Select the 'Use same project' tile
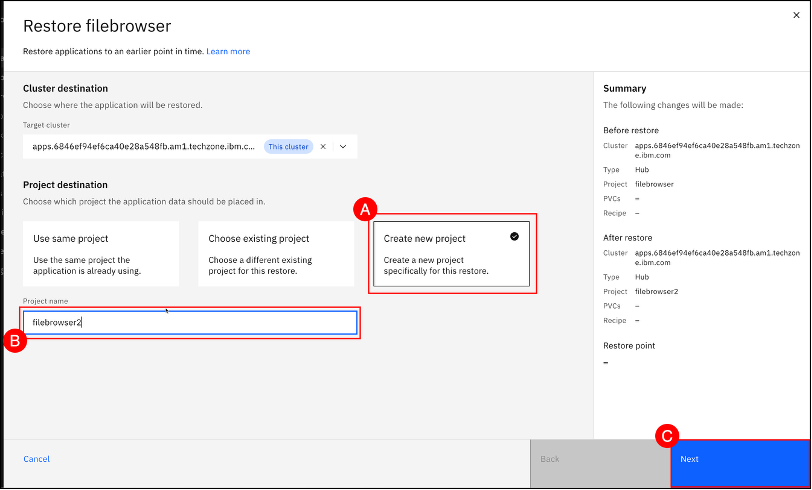Screen dimensions: 812x490 point(101,254)
